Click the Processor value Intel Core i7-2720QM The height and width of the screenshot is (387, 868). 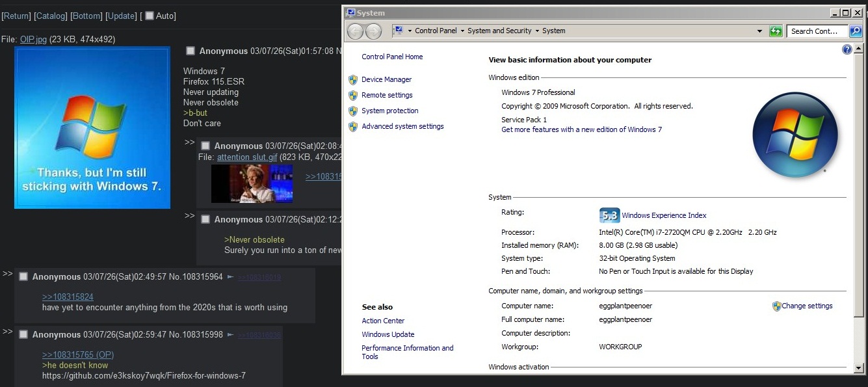[x=688, y=232]
